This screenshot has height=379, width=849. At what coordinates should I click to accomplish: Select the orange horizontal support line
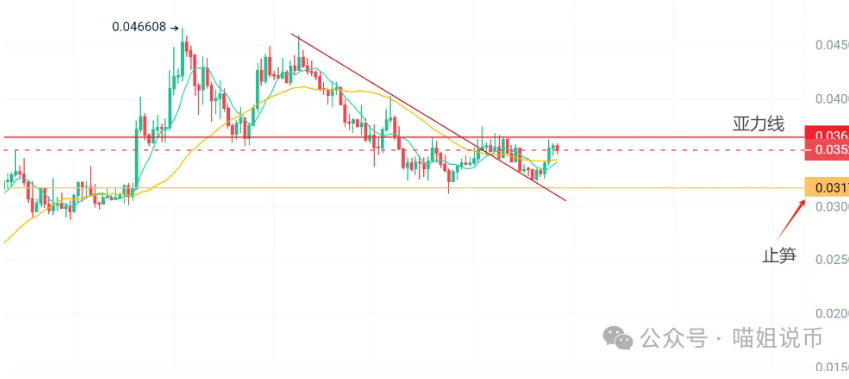tap(402, 188)
